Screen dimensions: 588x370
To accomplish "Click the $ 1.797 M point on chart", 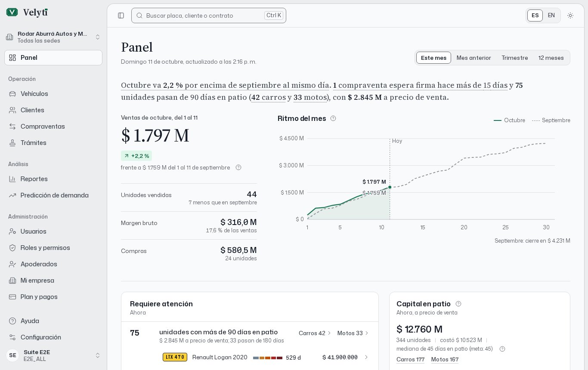I will [390, 187].
